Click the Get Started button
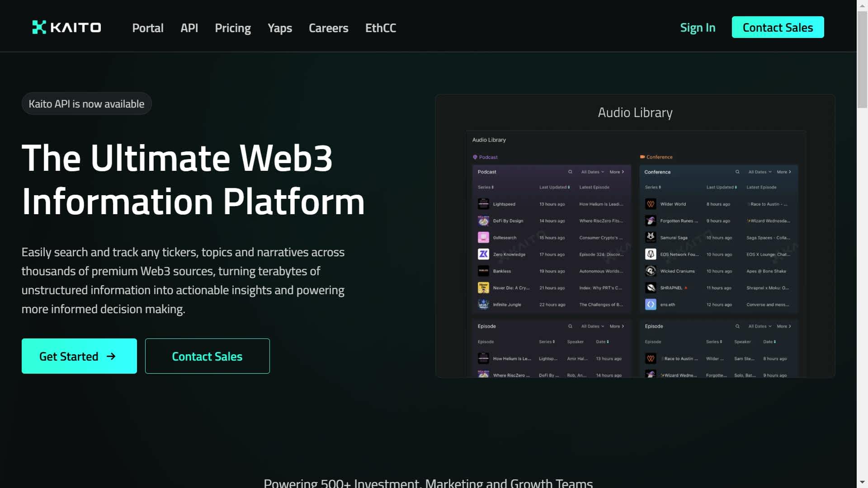This screenshot has width=868, height=488. (x=79, y=356)
